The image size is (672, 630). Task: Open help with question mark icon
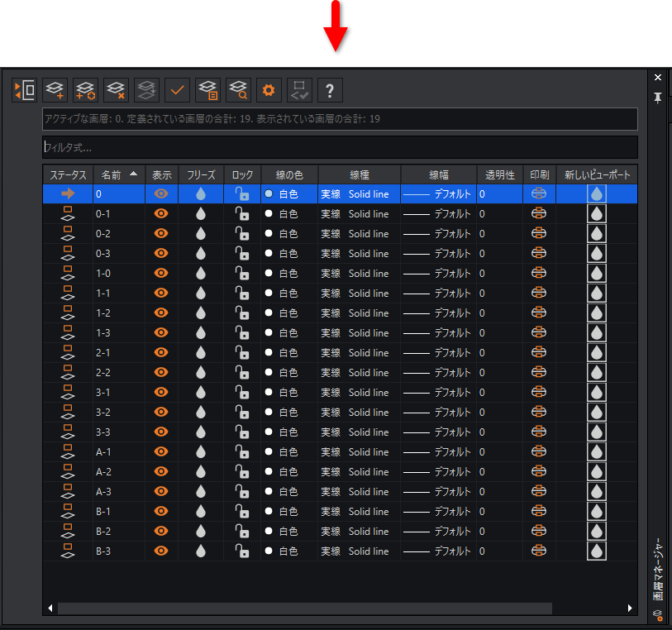tap(330, 90)
